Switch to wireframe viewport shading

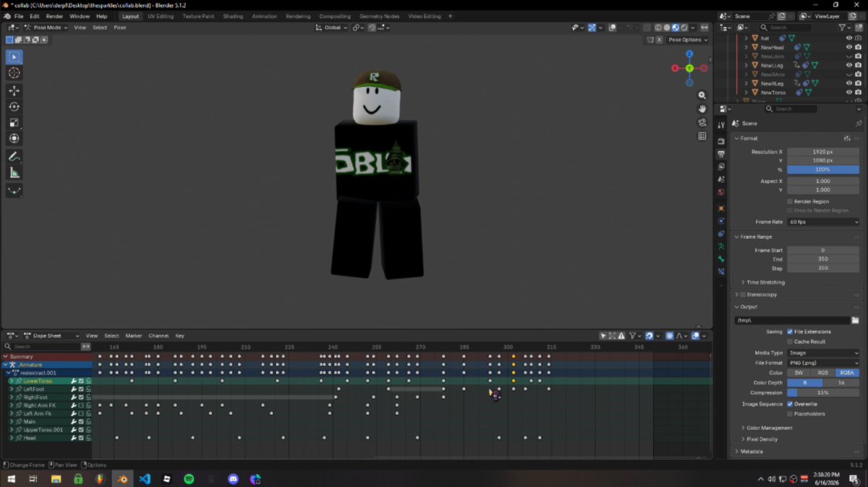658,27
